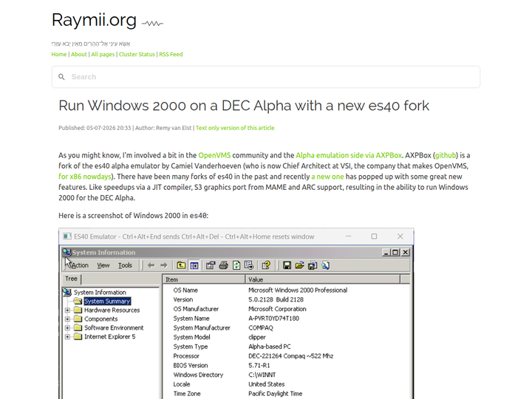Click the Raymii.org site title
This screenshot has height=399, width=532.
click(94, 20)
